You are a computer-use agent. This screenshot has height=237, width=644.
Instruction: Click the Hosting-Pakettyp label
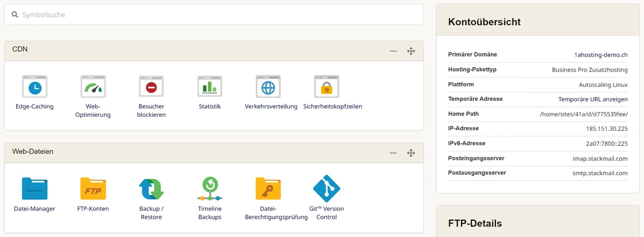point(472,70)
